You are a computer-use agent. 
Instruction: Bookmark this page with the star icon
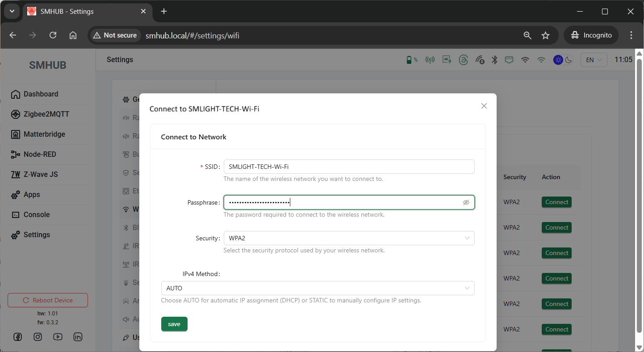[x=545, y=35]
